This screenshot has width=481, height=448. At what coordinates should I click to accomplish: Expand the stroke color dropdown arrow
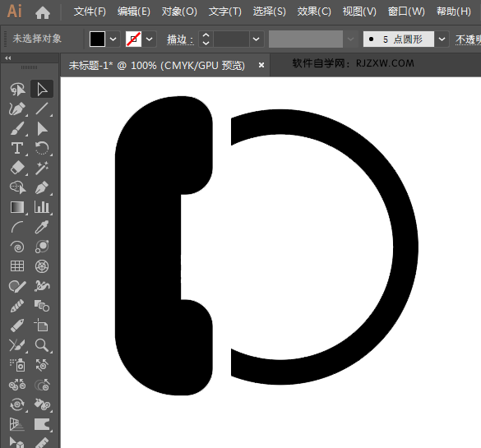coord(149,39)
